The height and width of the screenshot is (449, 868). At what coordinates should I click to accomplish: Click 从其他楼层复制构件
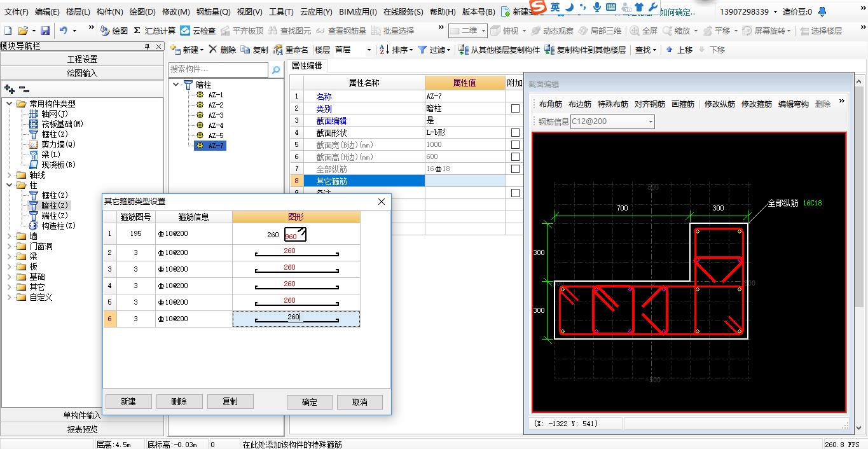coord(499,50)
